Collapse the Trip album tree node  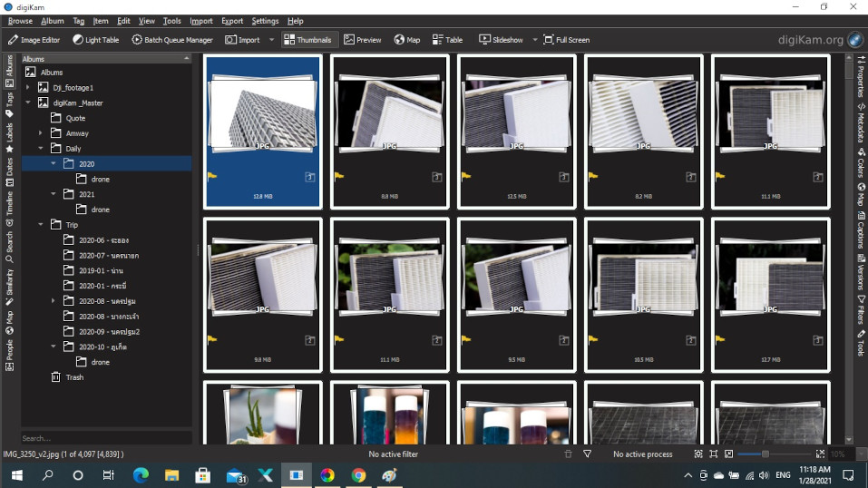pos(41,225)
